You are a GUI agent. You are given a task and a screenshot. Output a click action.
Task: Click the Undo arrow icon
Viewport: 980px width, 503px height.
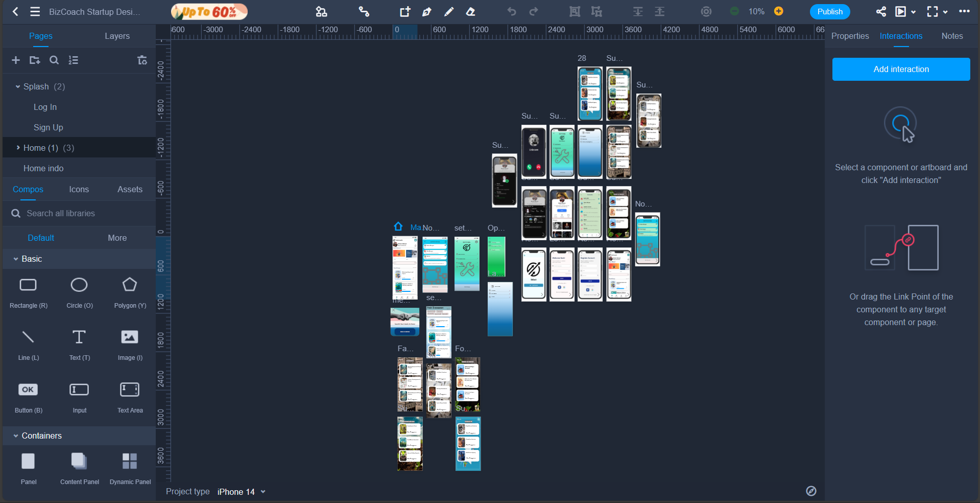511,12
